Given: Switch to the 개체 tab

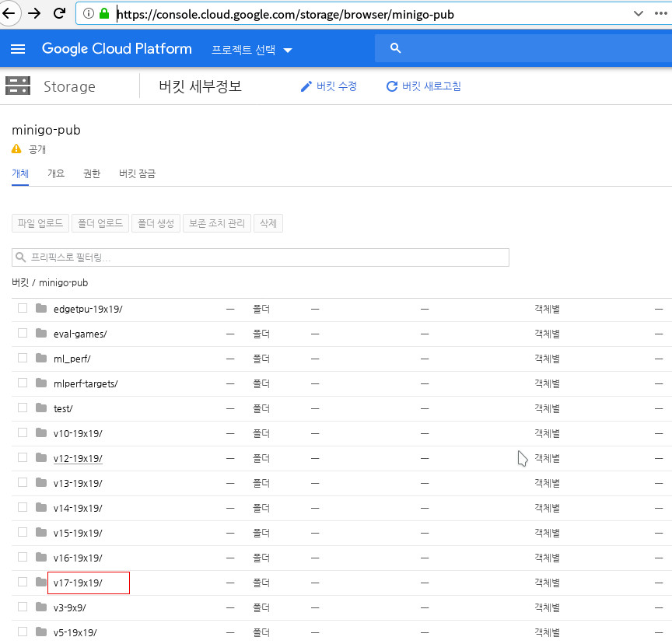Looking at the screenshot, I should [20, 173].
